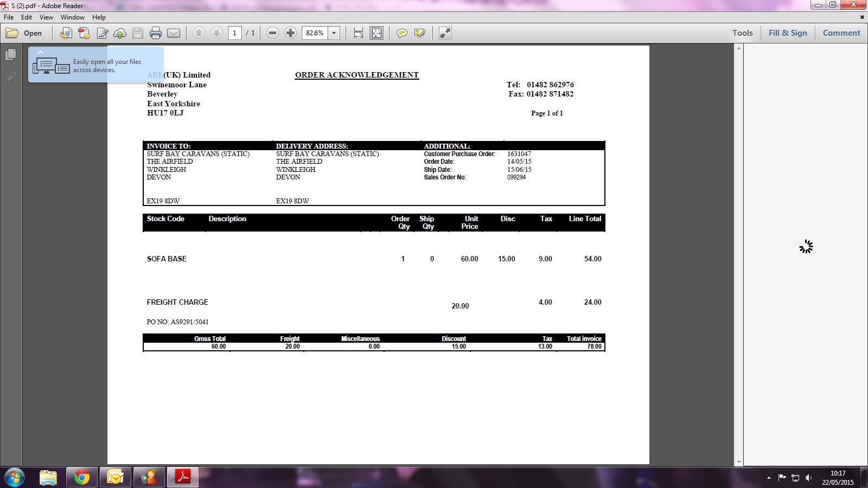Click customer purchase order number 1631047

[519, 154]
